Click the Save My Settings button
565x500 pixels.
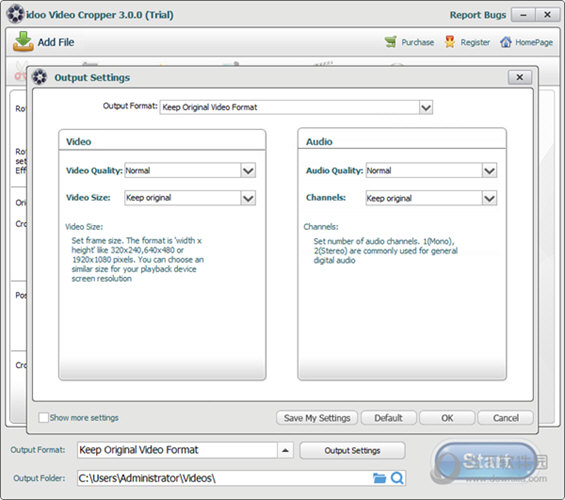coord(317,418)
